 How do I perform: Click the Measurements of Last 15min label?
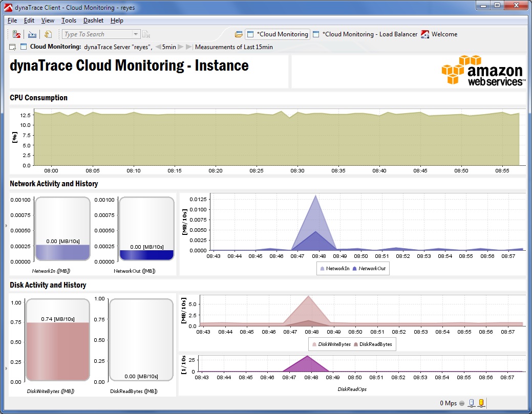tap(234, 47)
